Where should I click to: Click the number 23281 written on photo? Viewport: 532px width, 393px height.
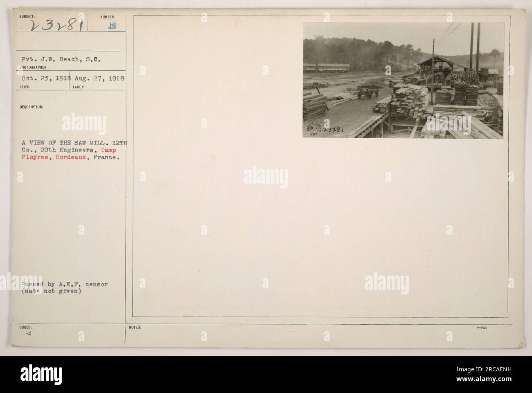coord(334,130)
